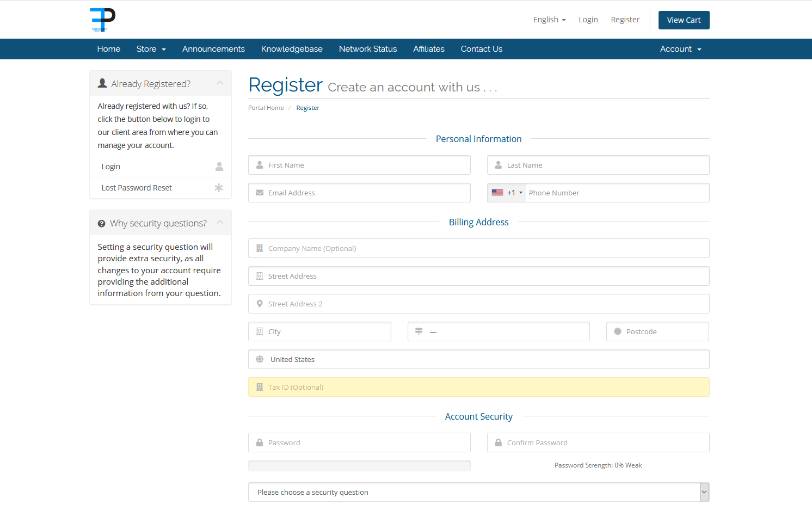The width and height of the screenshot is (812, 510).
Task: Click the asterisk icon beside Lost Password Reset
Action: tap(219, 188)
